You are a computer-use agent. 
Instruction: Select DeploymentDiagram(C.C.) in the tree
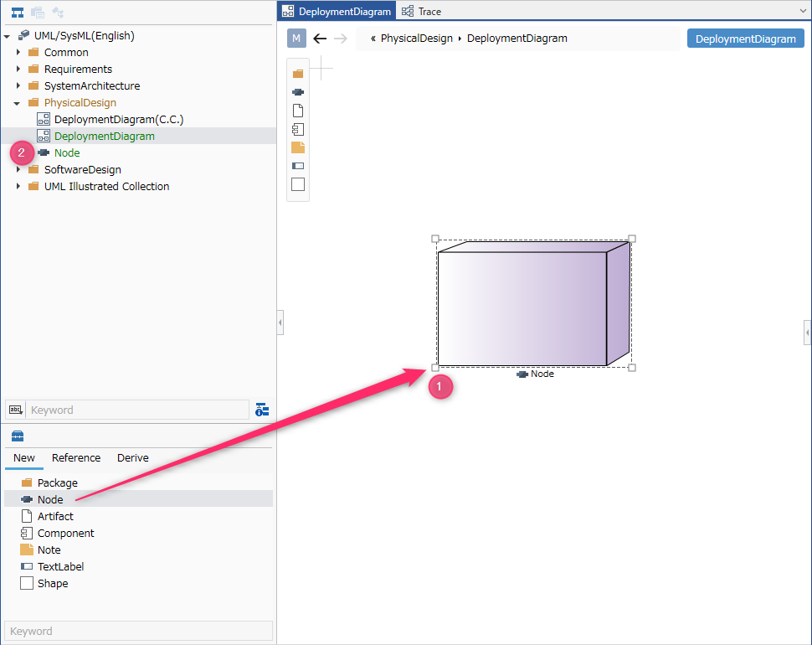click(x=119, y=119)
